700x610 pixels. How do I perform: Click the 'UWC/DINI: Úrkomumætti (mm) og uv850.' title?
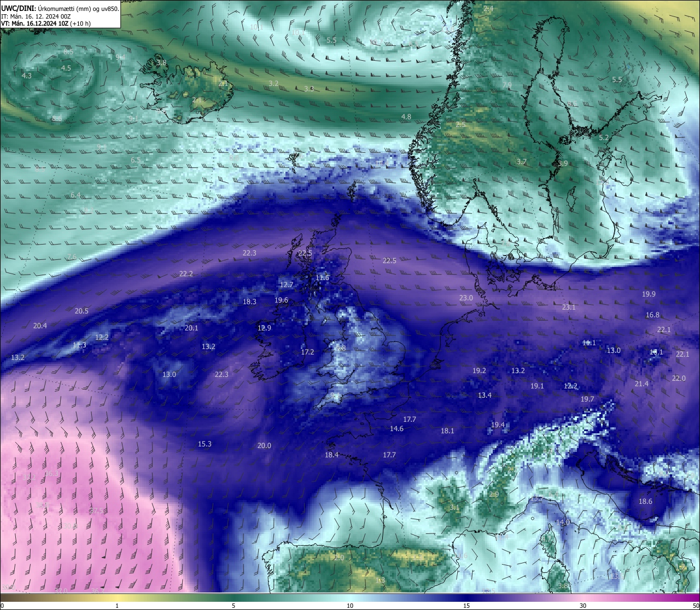(x=60, y=9)
